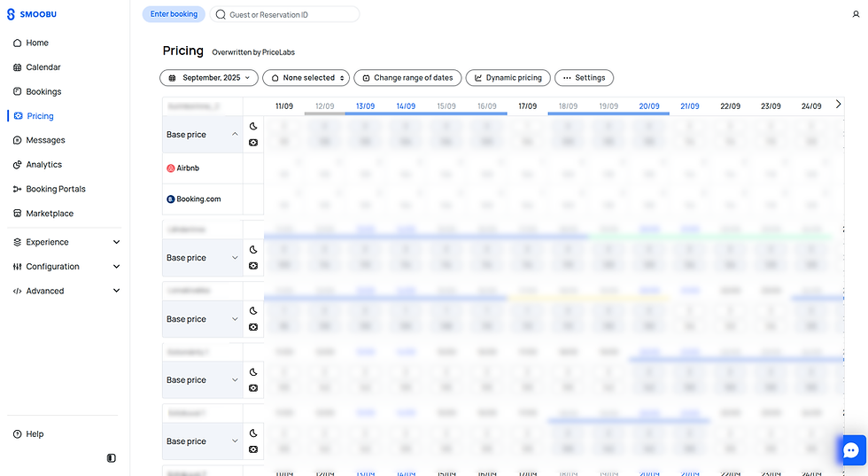Click the Help question-mark icon

coord(18,434)
